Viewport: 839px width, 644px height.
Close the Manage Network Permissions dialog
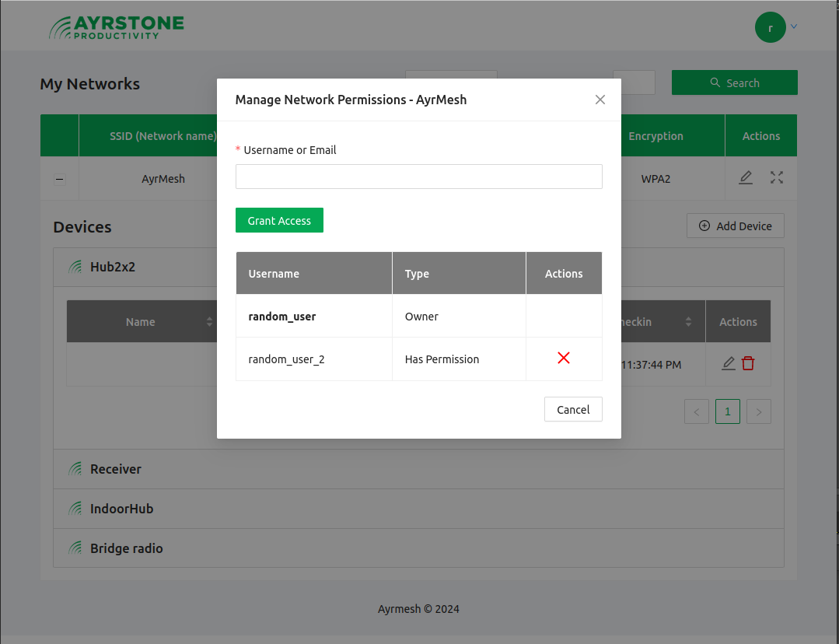(600, 100)
